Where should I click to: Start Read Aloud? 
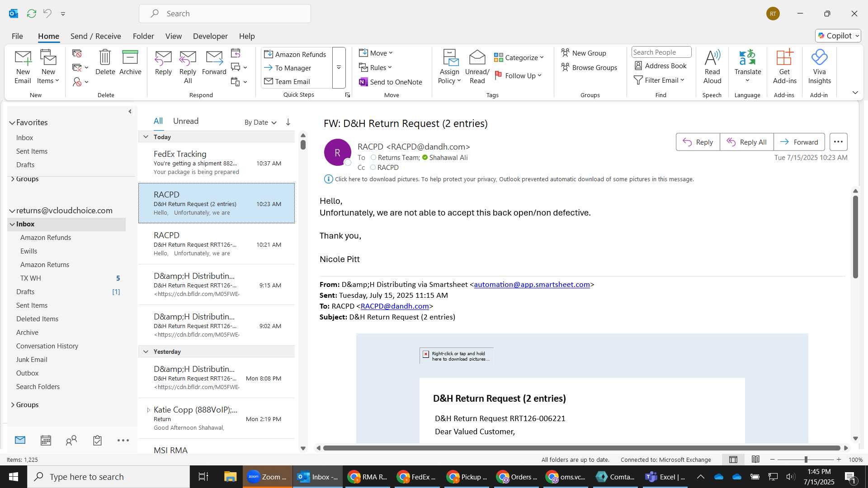click(712, 67)
